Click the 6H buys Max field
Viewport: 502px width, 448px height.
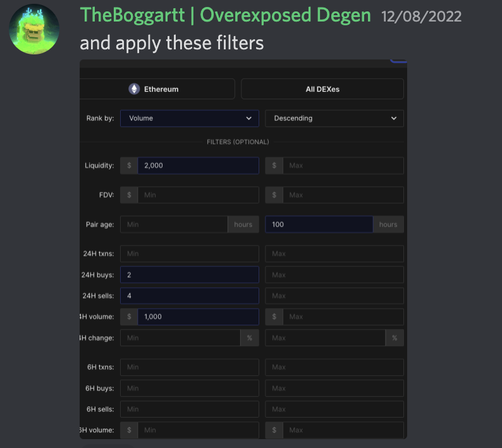click(334, 388)
